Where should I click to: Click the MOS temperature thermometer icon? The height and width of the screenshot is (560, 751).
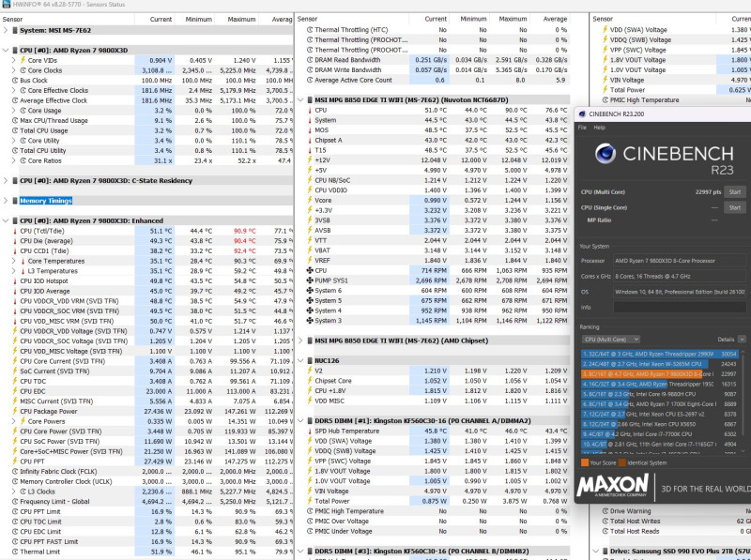point(310,129)
